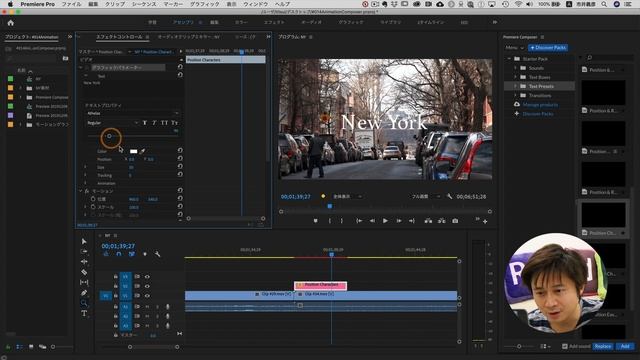Expand the Transitions folder
This screenshot has height=360, width=640.
(515, 96)
